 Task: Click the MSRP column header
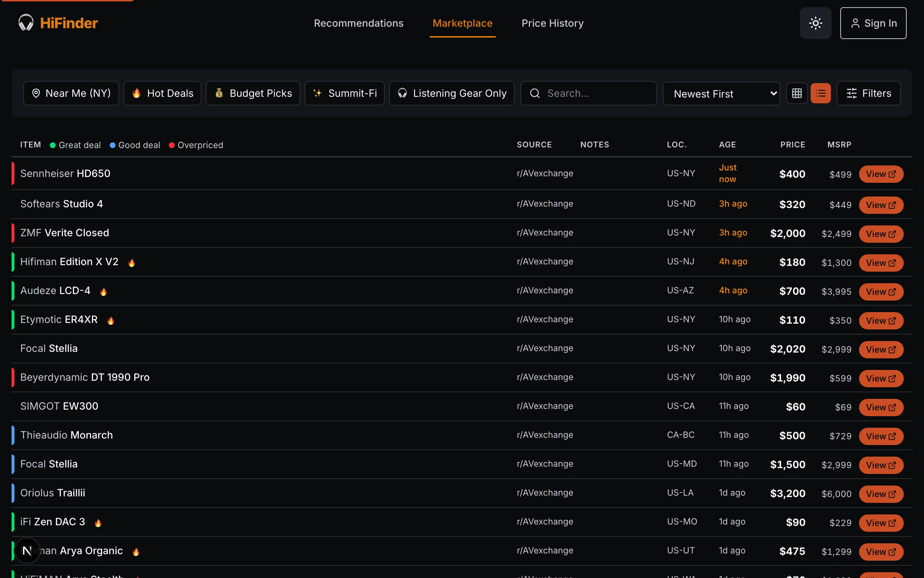(x=839, y=145)
